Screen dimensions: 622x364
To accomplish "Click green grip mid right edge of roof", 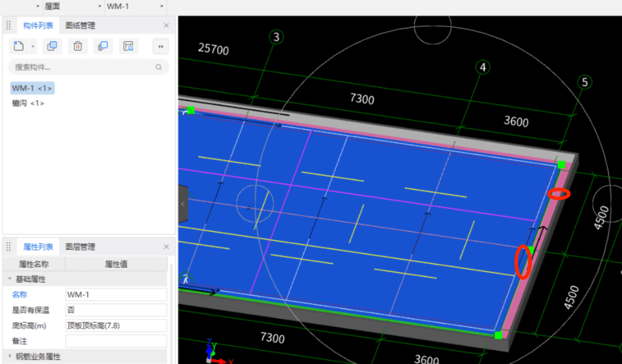I will [x=531, y=250].
